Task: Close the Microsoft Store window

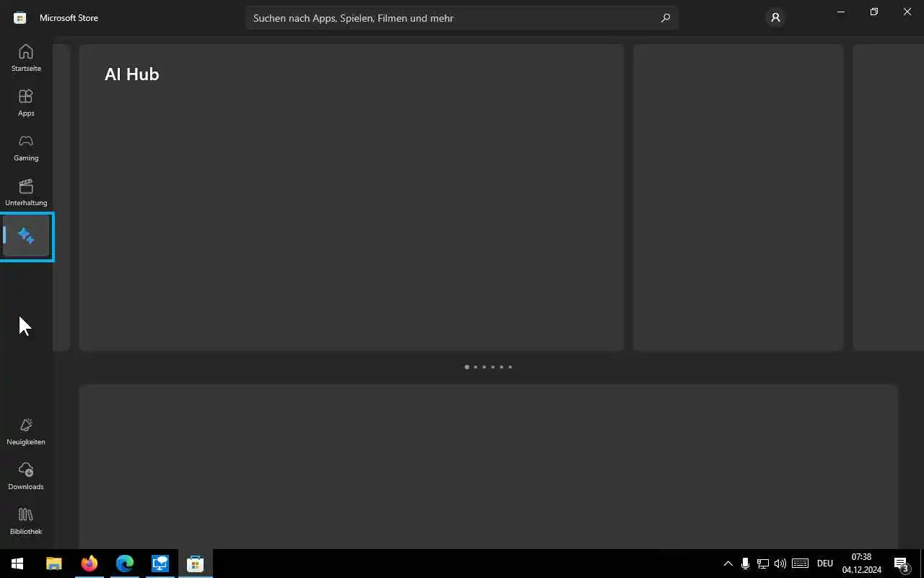Action: click(x=907, y=12)
